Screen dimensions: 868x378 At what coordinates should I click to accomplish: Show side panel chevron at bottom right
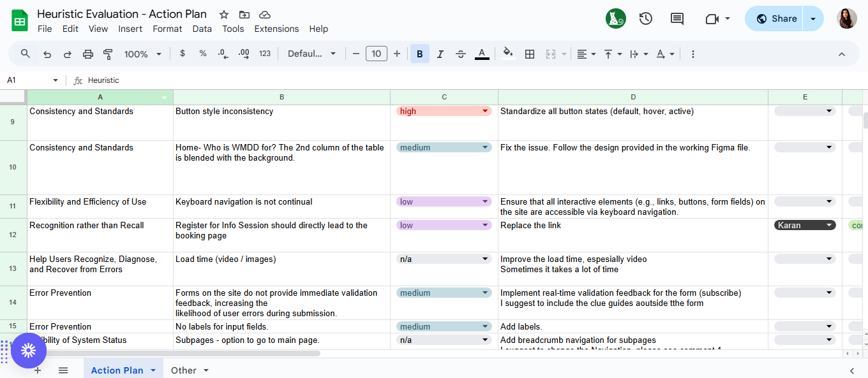[852, 370]
